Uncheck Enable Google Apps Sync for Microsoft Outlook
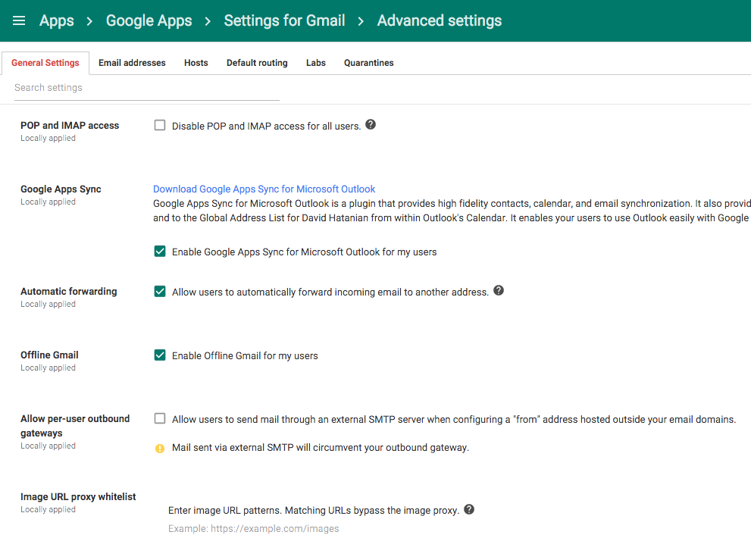751x560 pixels. [x=160, y=251]
